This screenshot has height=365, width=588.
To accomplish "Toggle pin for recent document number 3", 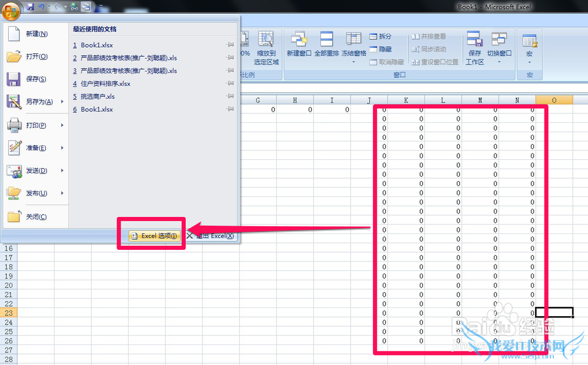I will [230, 70].
